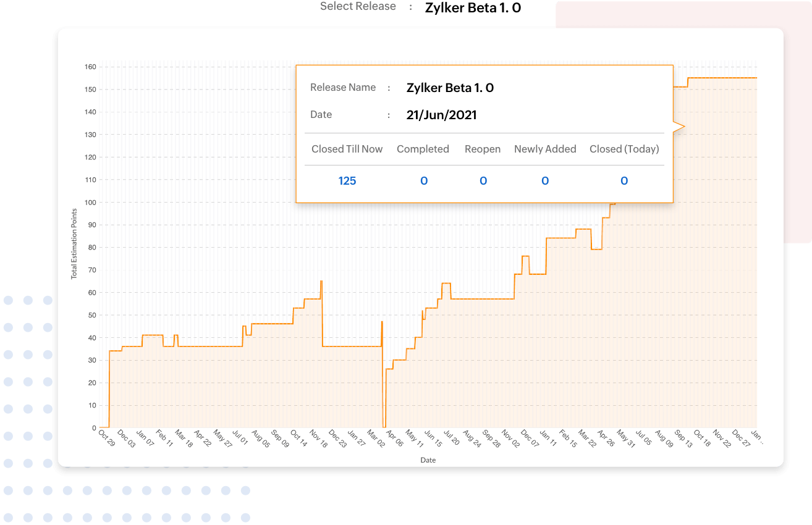The image size is (812, 525).
Task: Click 'Closed Till Now' column header
Action: pos(347,149)
